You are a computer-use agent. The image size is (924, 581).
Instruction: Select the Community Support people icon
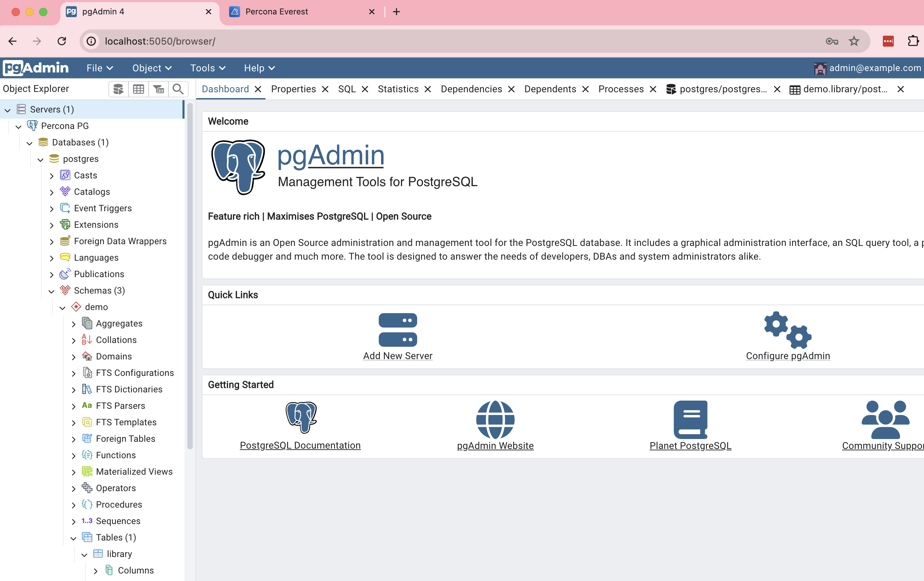(x=884, y=419)
